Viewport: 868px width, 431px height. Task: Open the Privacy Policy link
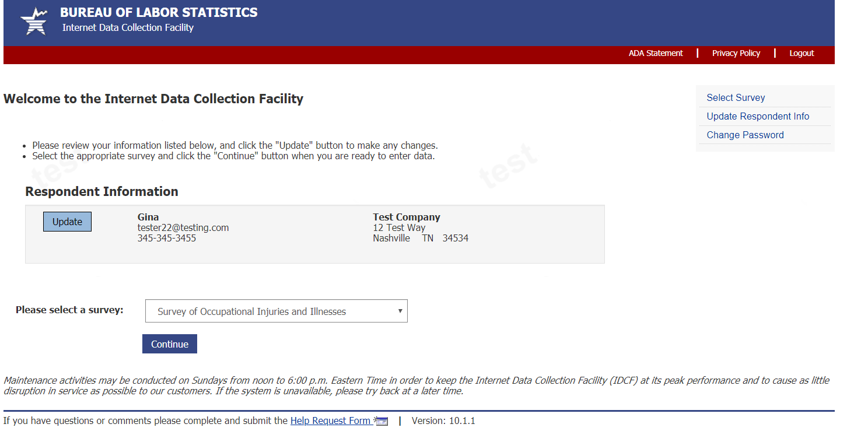click(736, 53)
